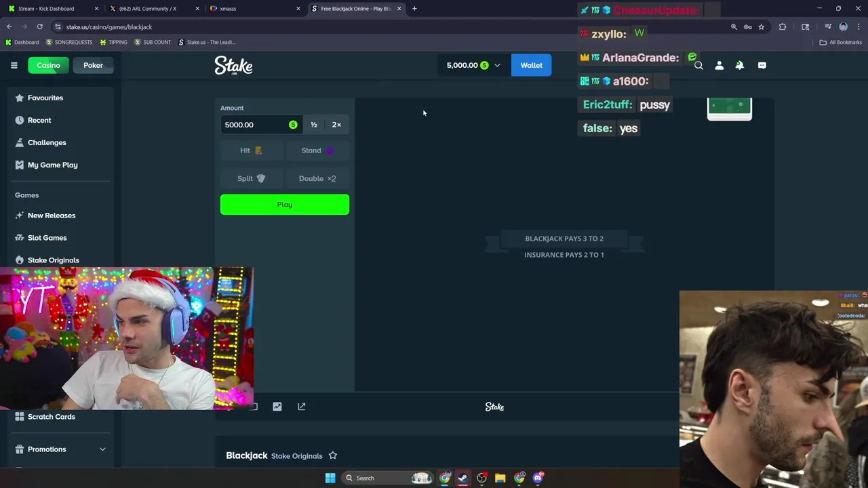Image resolution: width=868 pixels, height=488 pixels.
Task: Favourite Blackjack with the star icon
Action: (332, 455)
